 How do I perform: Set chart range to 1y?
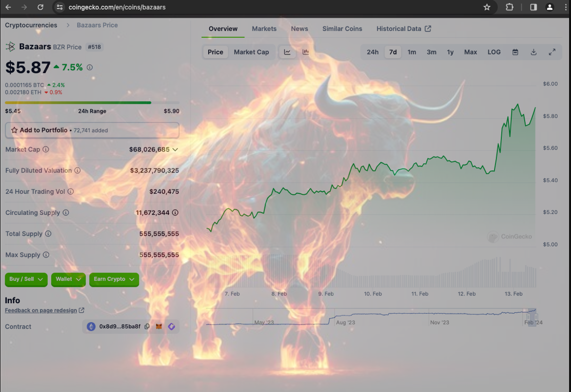451,52
